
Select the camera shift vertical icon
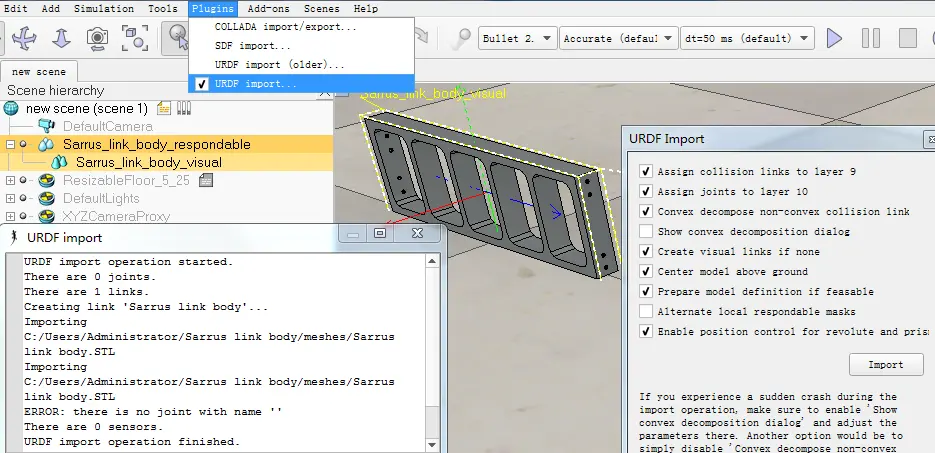[x=61, y=38]
